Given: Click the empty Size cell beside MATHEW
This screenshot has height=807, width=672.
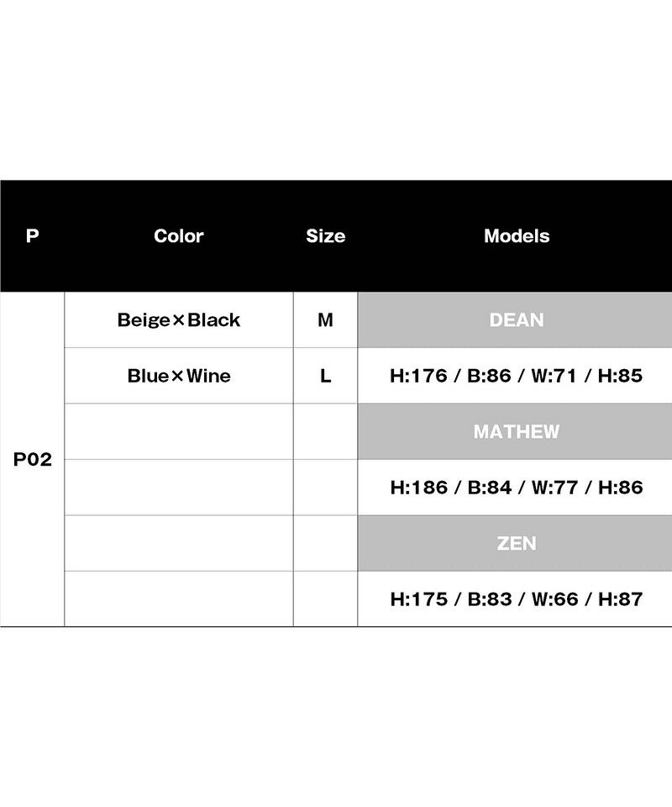Looking at the screenshot, I should coord(325,432).
